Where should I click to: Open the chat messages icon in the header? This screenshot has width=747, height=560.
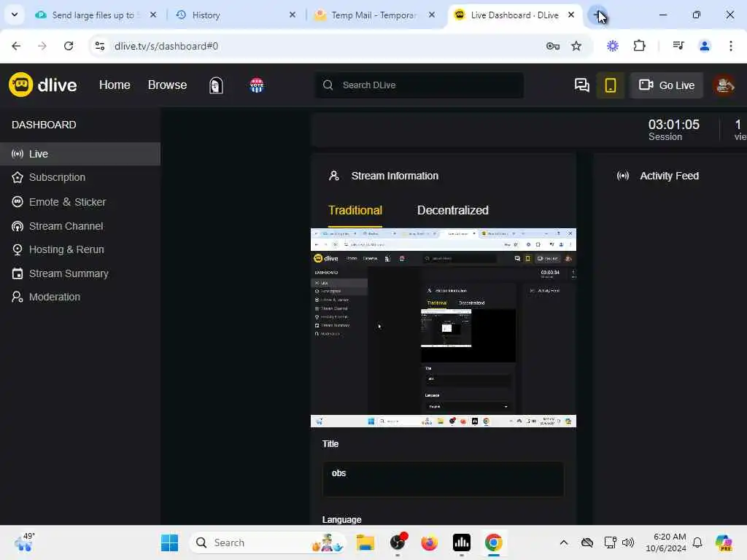[581, 85]
